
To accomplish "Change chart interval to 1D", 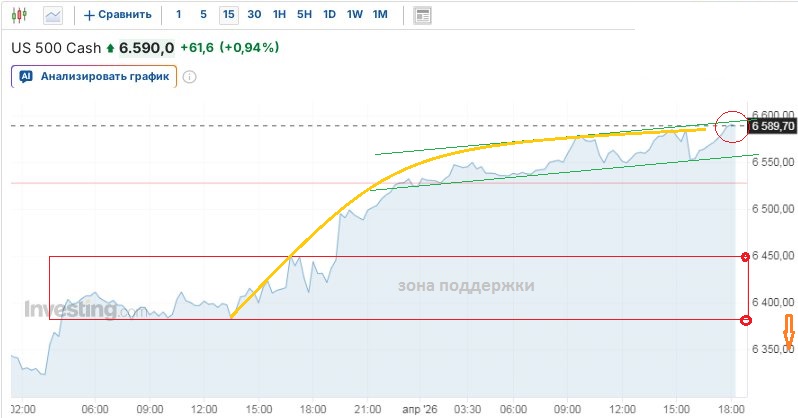I will coord(329,15).
